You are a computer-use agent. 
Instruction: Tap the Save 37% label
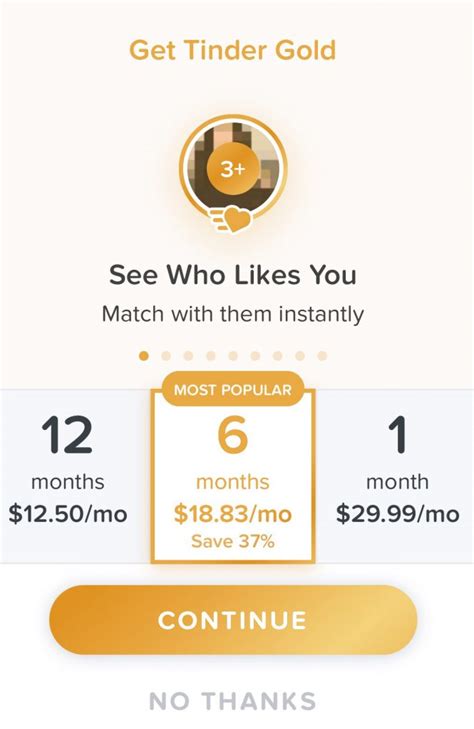(233, 542)
